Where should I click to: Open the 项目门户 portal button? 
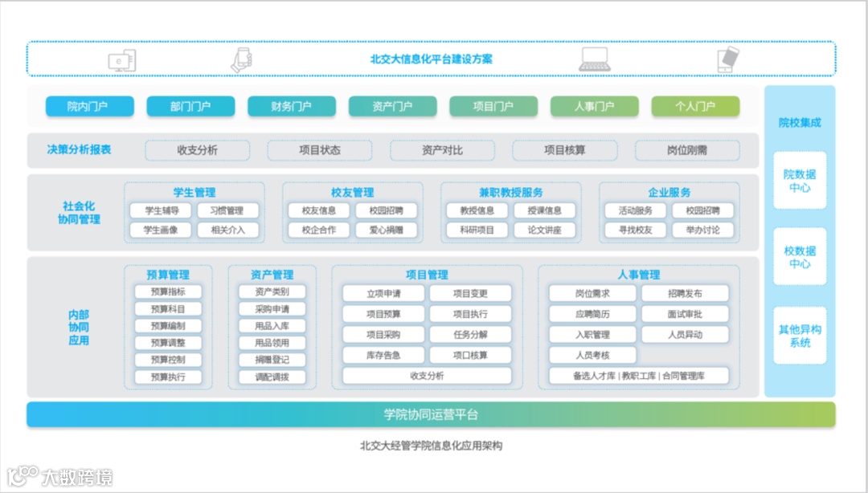[x=493, y=106]
